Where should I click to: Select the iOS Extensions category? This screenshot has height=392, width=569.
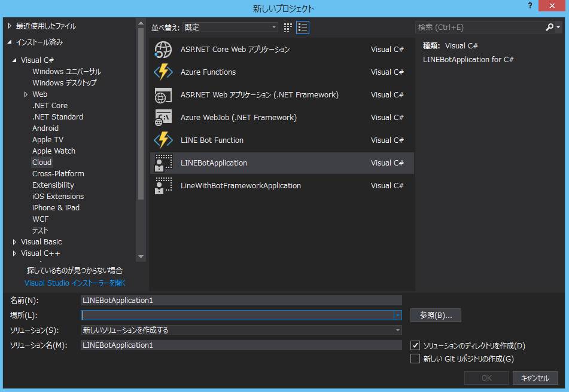(57, 197)
